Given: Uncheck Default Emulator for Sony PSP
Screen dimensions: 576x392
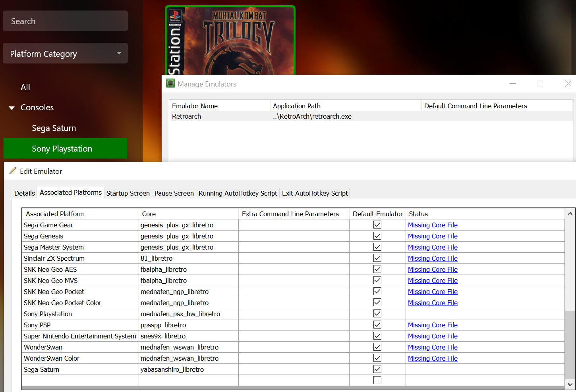Looking at the screenshot, I should coord(377,325).
